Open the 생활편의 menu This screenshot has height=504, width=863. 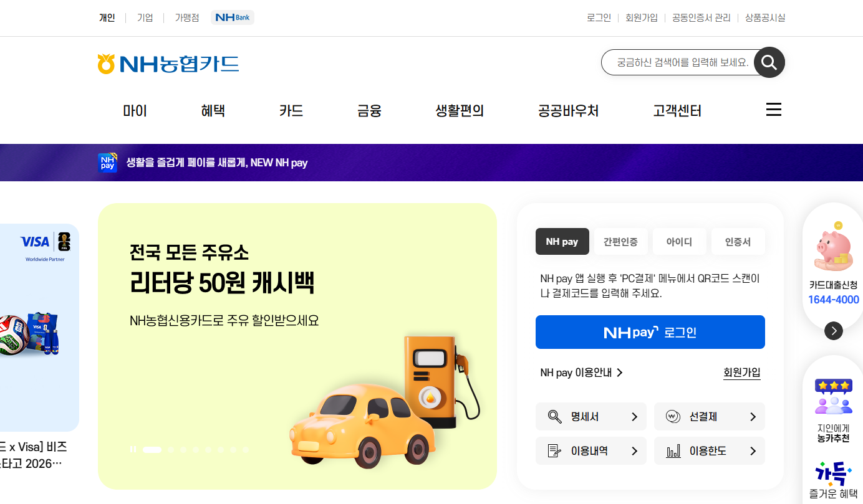pos(460,111)
